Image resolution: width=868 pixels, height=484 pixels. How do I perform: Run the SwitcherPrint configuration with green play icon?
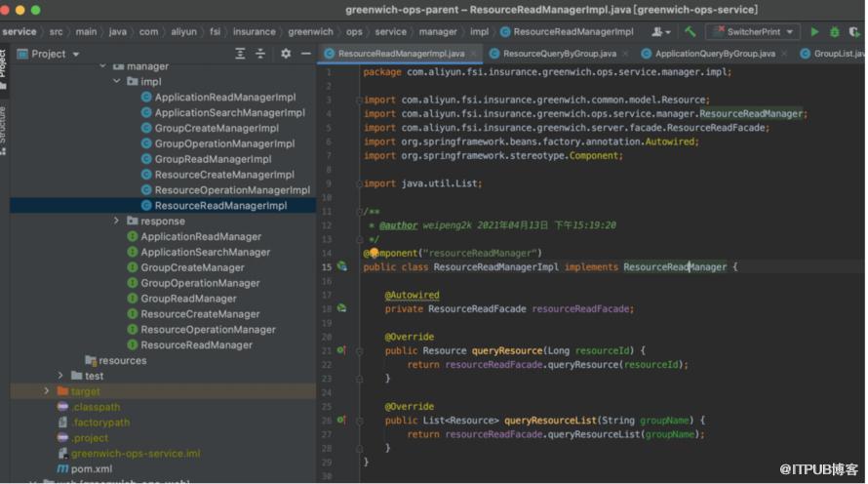[x=814, y=32]
